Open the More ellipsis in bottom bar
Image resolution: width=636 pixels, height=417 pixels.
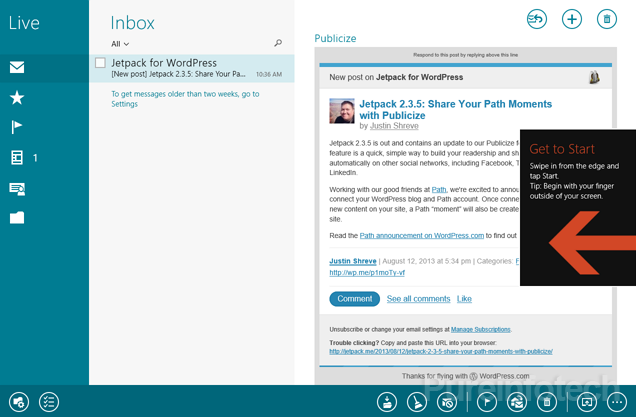pyautogui.click(x=616, y=401)
